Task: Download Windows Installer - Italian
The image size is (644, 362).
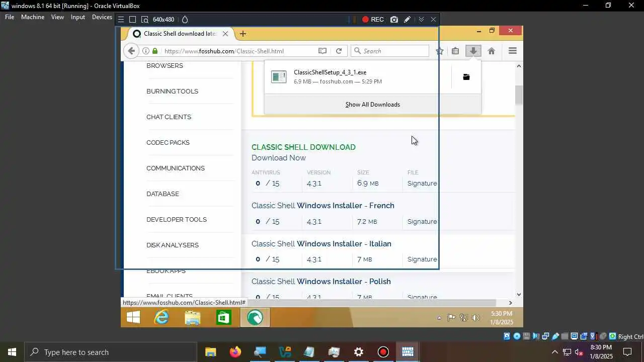Action: (x=321, y=244)
